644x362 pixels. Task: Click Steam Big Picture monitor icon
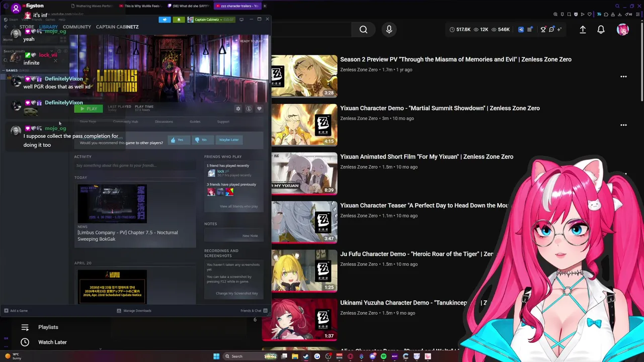click(242, 20)
